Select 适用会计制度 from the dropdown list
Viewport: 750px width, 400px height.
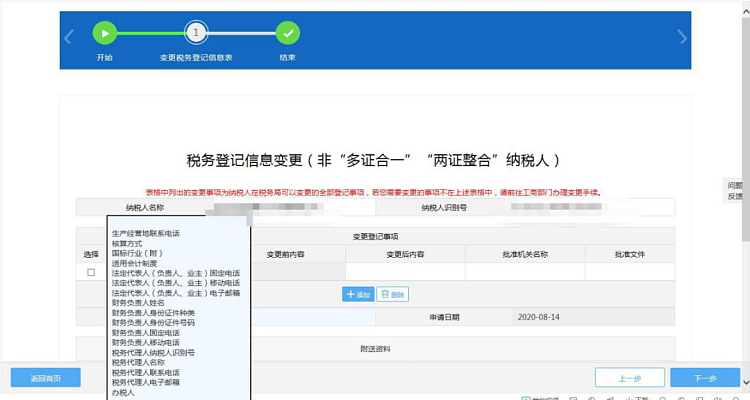tap(134, 263)
